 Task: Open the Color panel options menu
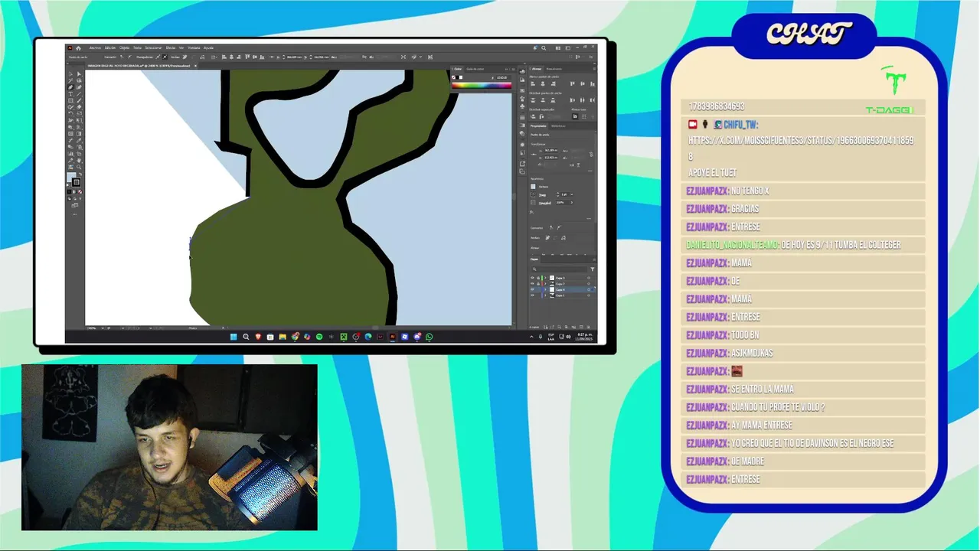(514, 69)
